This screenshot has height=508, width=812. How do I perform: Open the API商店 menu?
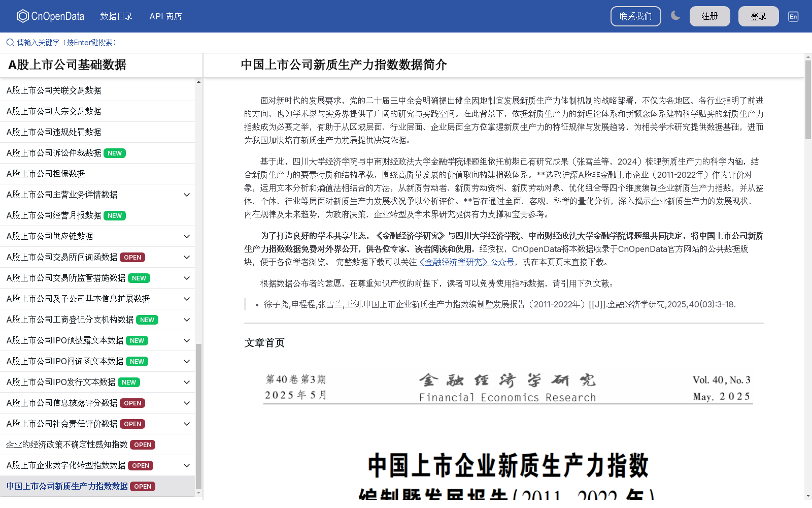(x=165, y=16)
